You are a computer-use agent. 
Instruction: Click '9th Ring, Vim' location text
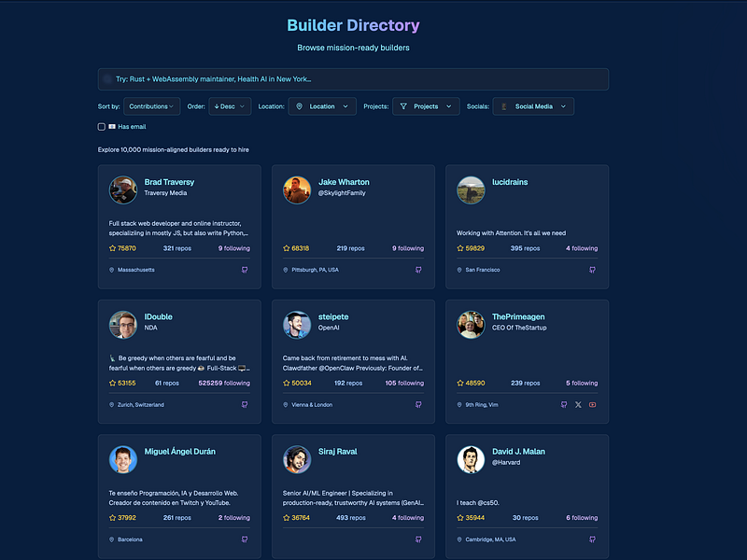[482, 405]
